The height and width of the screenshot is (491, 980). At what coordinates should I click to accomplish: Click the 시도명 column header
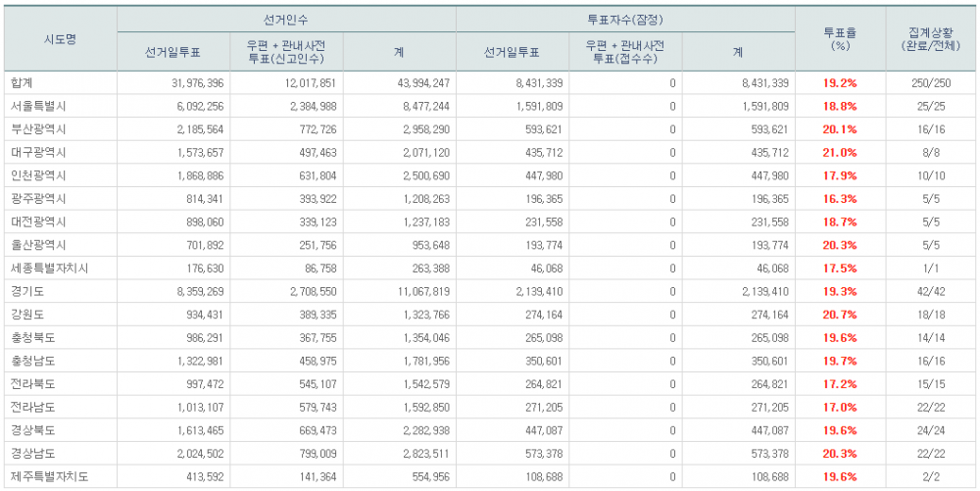pos(60,39)
